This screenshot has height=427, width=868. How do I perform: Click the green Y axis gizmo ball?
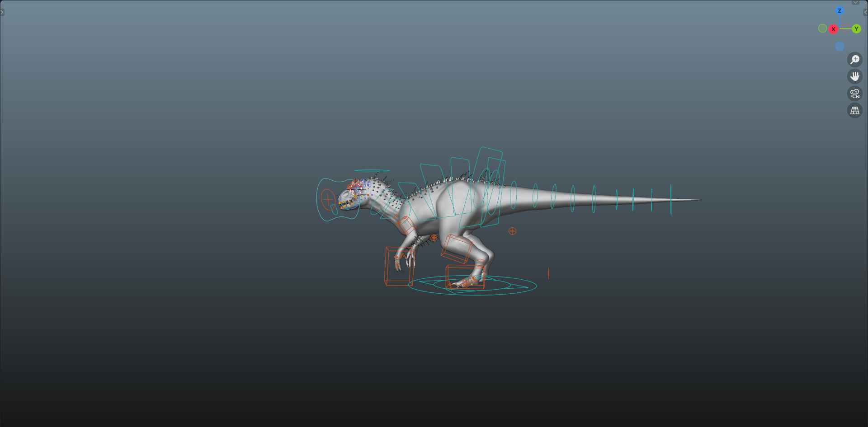click(x=856, y=29)
